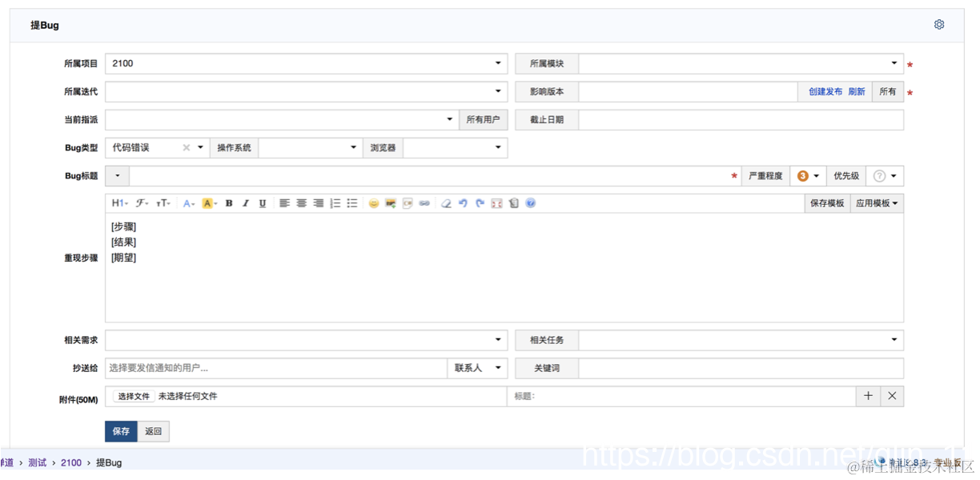Click into the 关键词 input field
This screenshot has height=480, width=980.
(741, 368)
